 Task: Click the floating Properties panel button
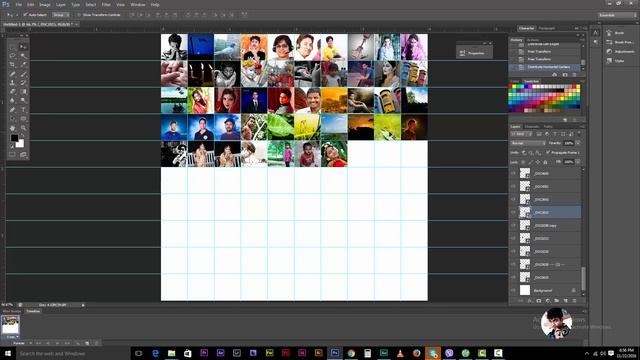(x=474, y=53)
